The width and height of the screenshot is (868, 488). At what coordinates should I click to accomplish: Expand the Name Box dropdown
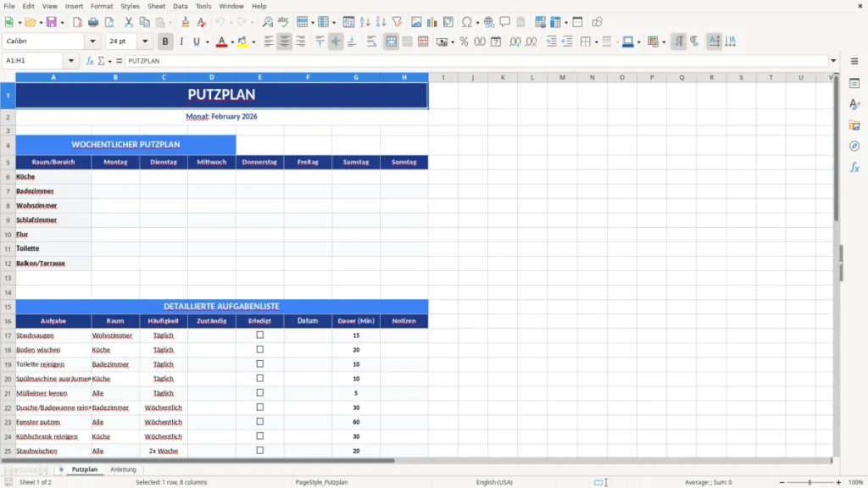coord(71,61)
